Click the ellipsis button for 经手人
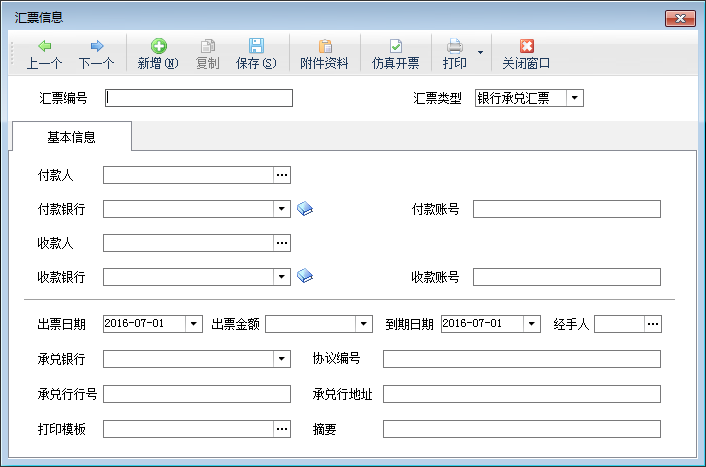The image size is (706, 467). click(x=652, y=324)
